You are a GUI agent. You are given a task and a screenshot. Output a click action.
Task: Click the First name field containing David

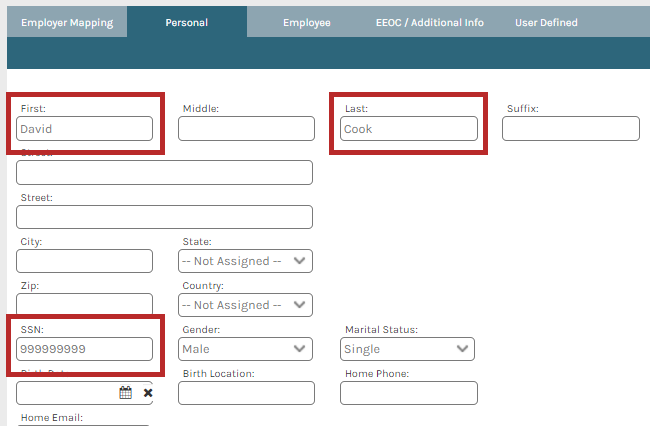point(85,129)
